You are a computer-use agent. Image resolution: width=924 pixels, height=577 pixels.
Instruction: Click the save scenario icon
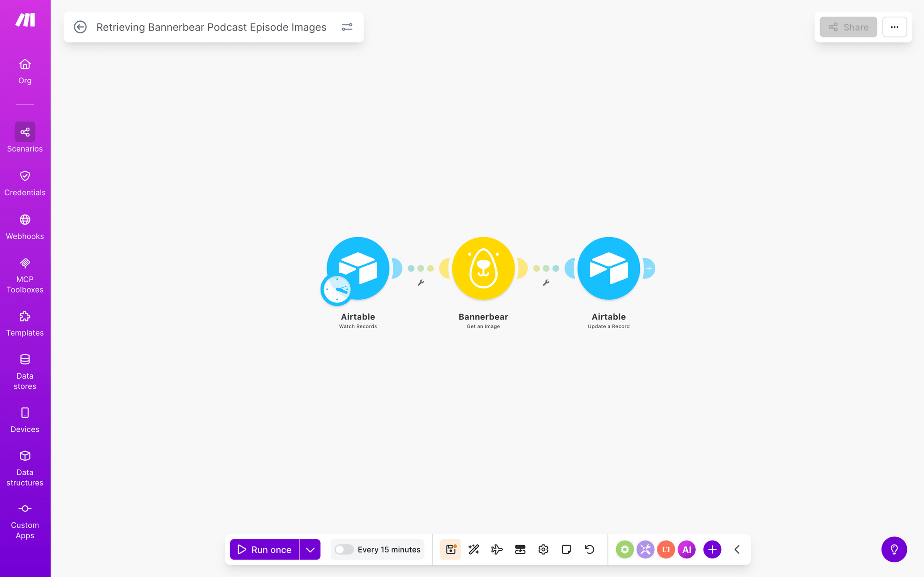tap(450, 549)
